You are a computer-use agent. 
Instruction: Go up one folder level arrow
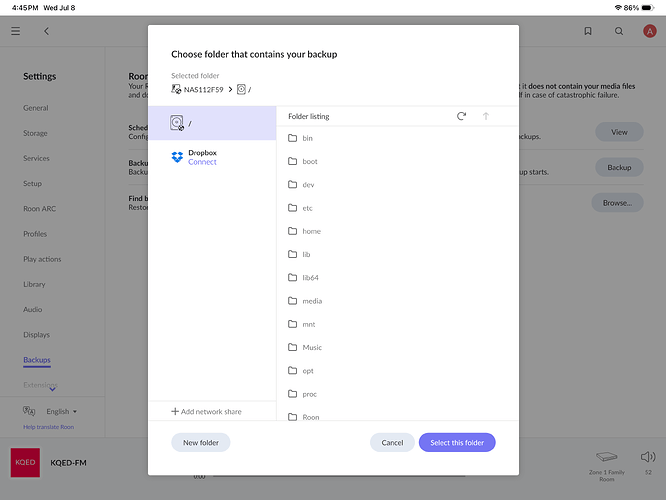[486, 116]
